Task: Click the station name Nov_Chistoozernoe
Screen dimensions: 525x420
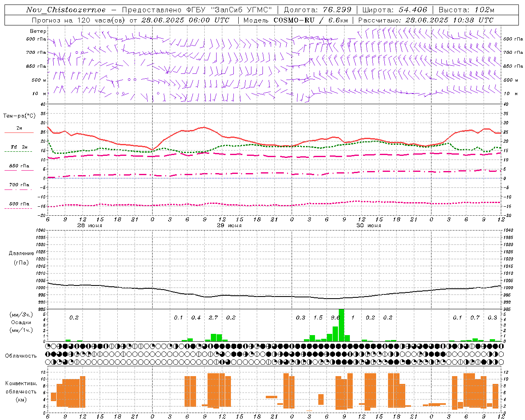Action: 66,10
